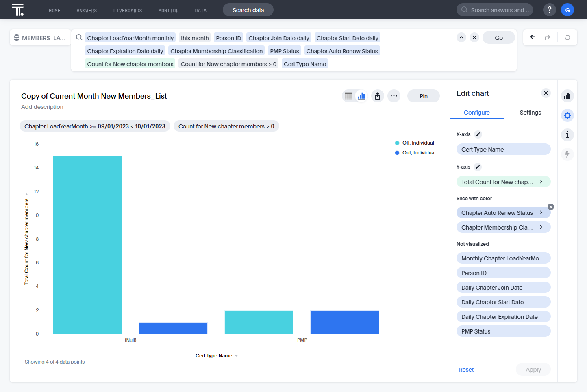Open the MEMBERS_LA data source selector
The image size is (587, 392).
pos(40,38)
